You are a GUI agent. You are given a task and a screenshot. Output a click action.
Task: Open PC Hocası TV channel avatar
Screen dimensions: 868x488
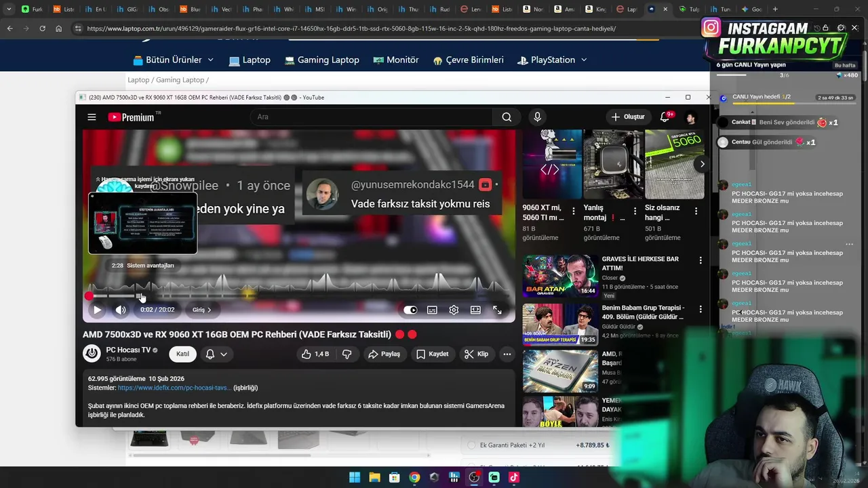click(92, 353)
